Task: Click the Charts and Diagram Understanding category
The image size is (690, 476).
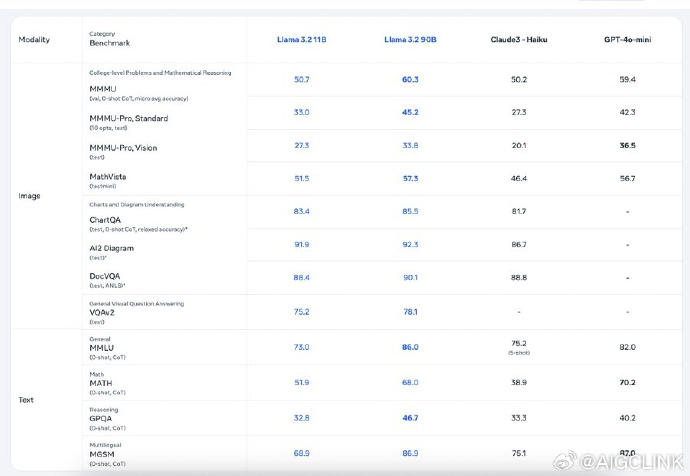Action: tap(137, 205)
